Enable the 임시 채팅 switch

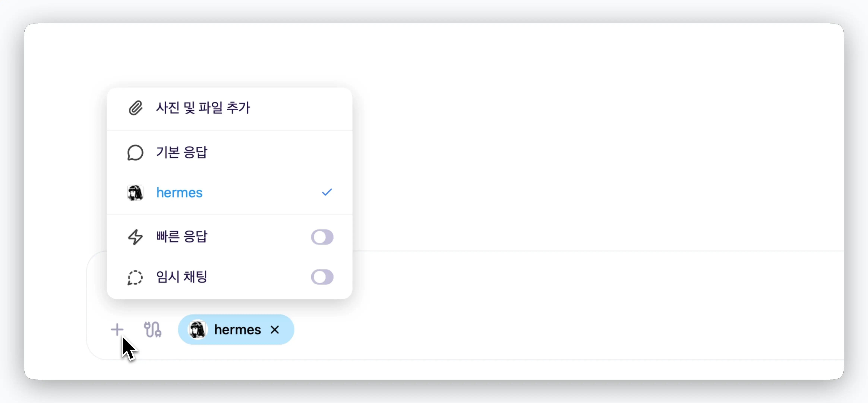pos(322,277)
